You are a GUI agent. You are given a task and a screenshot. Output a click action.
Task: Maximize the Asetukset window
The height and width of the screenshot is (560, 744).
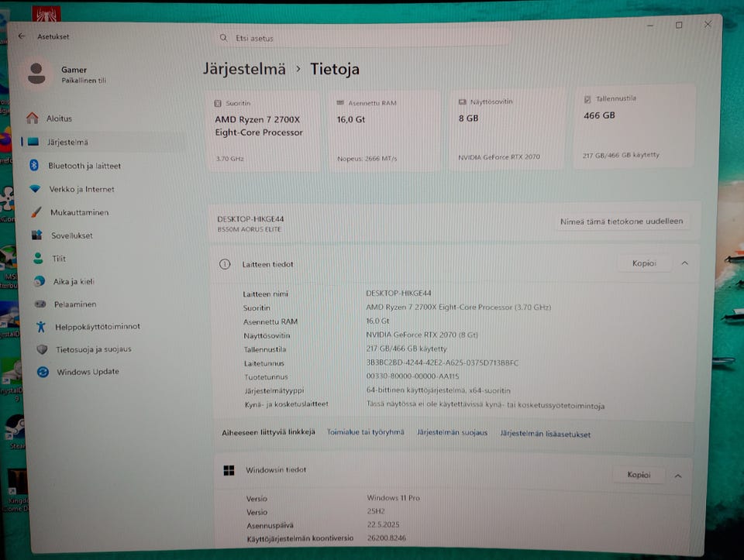(679, 25)
